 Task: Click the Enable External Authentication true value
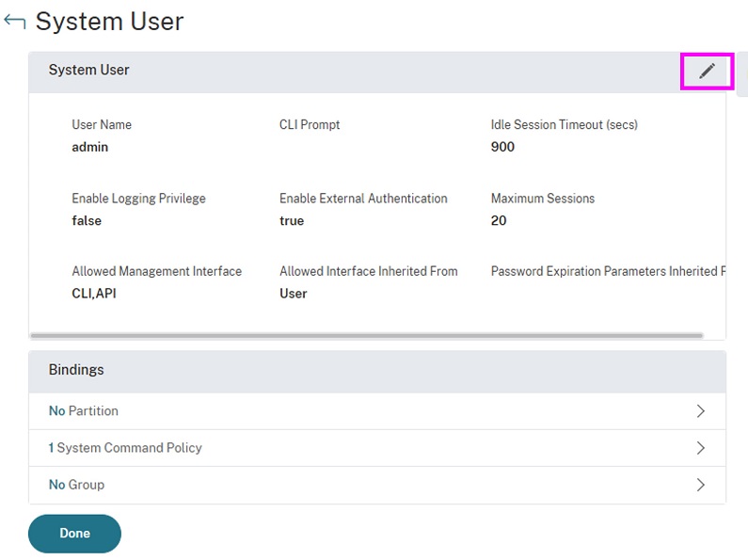pyautogui.click(x=292, y=220)
